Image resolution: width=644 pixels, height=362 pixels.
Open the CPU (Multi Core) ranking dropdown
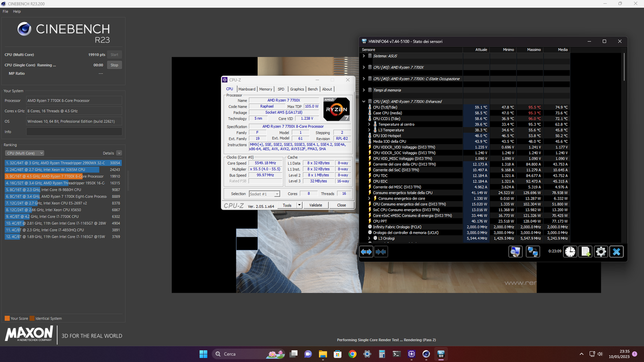coord(25,153)
